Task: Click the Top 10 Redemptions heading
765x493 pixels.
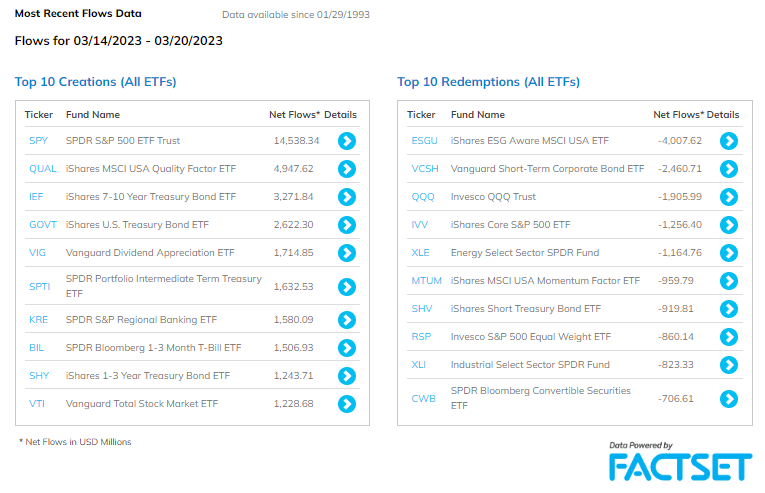Action: (488, 82)
